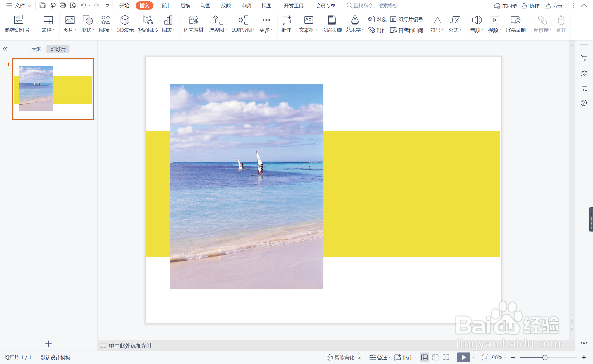Insert a 文本框 text box

click(x=308, y=24)
